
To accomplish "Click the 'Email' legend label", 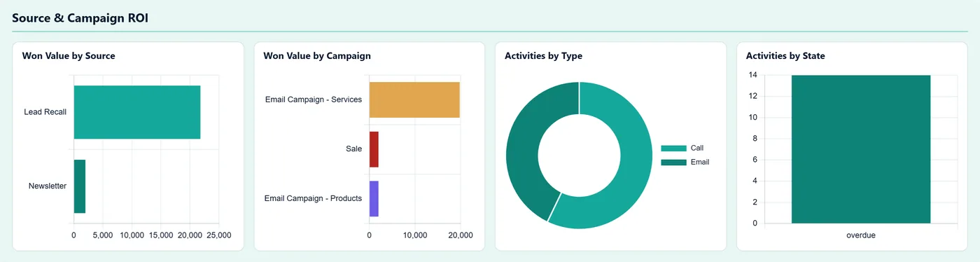I will coord(700,162).
